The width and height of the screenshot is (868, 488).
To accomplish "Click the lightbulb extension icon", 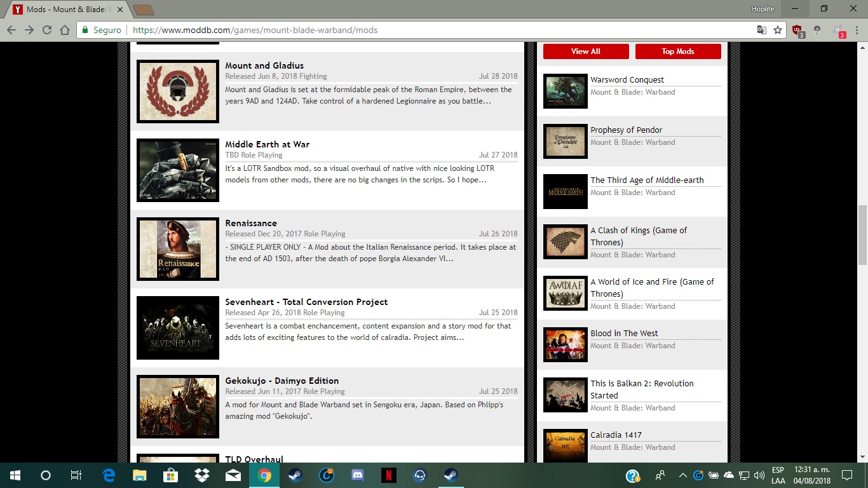I will point(817,30).
